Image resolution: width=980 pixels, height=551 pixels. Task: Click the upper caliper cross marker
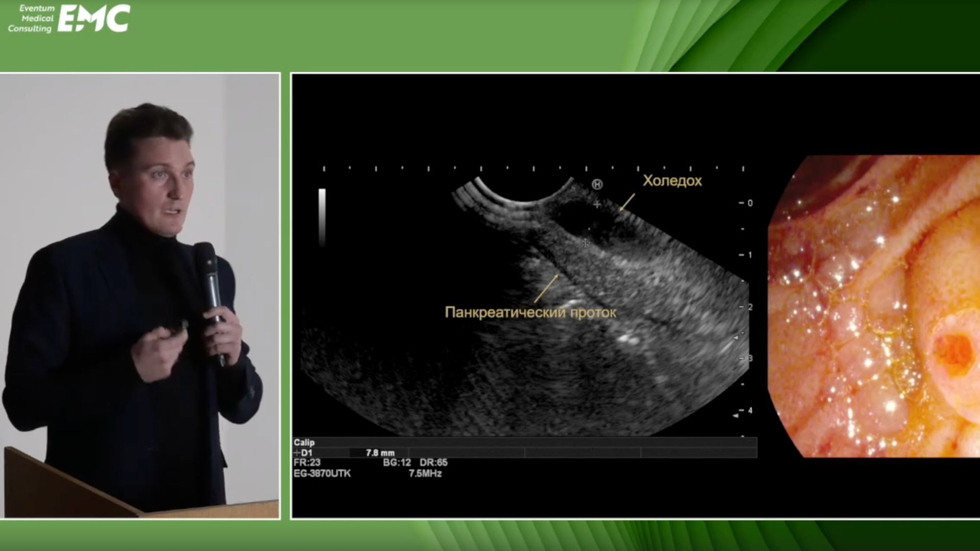click(597, 205)
